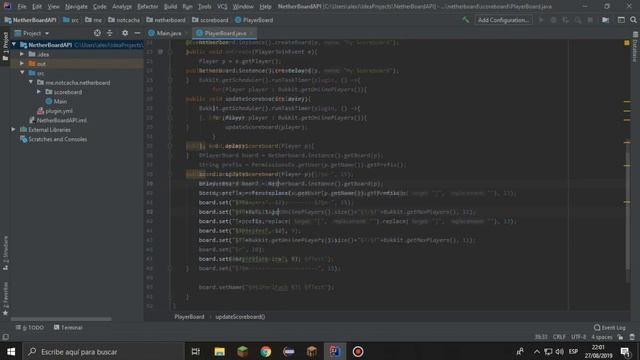This screenshot has height=360, width=640.
Task: Click the Search Everywhere magnifier icon
Action: click(633, 20)
